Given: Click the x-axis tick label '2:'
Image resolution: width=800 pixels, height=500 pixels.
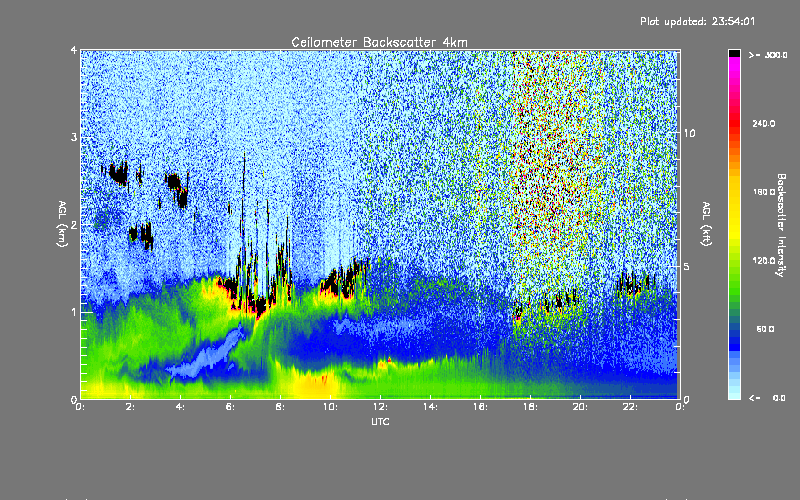Looking at the screenshot, I should click(x=131, y=407).
